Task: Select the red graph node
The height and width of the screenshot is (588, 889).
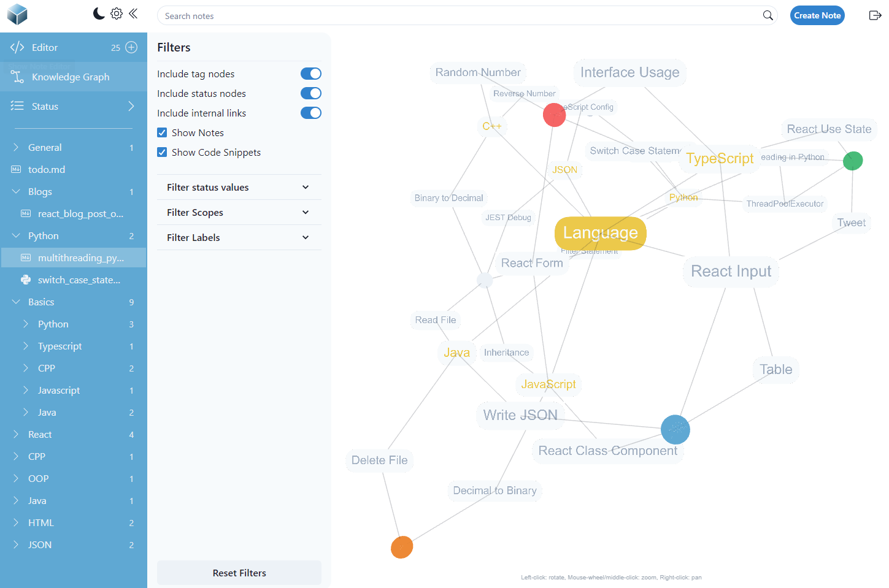Action: pyautogui.click(x=554, y=115)
